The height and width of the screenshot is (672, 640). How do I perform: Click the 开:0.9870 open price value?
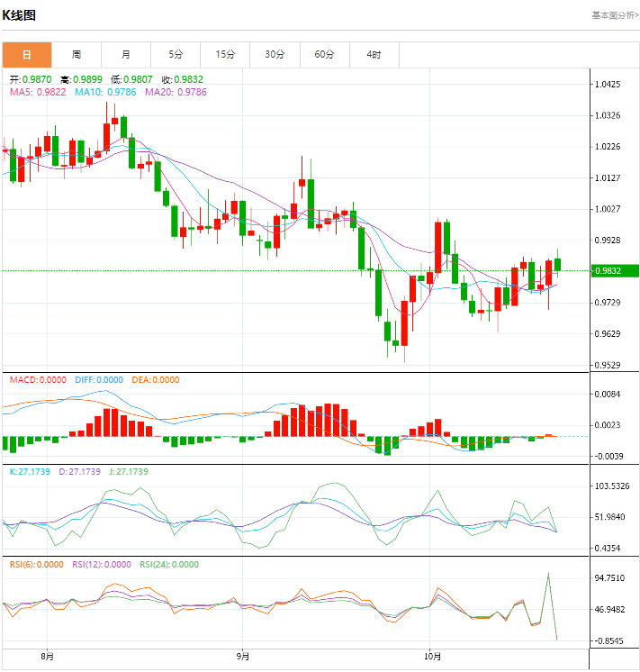(x=31, y=79)
